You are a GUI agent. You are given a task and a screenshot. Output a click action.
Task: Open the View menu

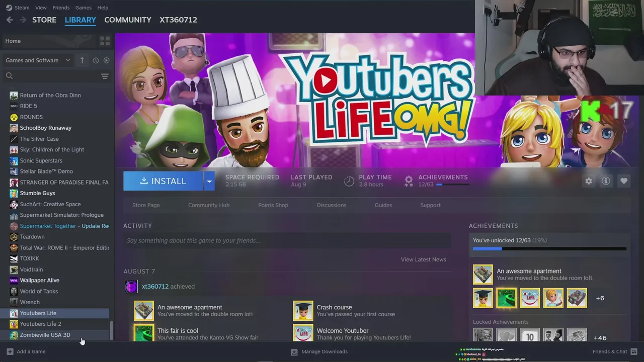(x=41, y=8)
